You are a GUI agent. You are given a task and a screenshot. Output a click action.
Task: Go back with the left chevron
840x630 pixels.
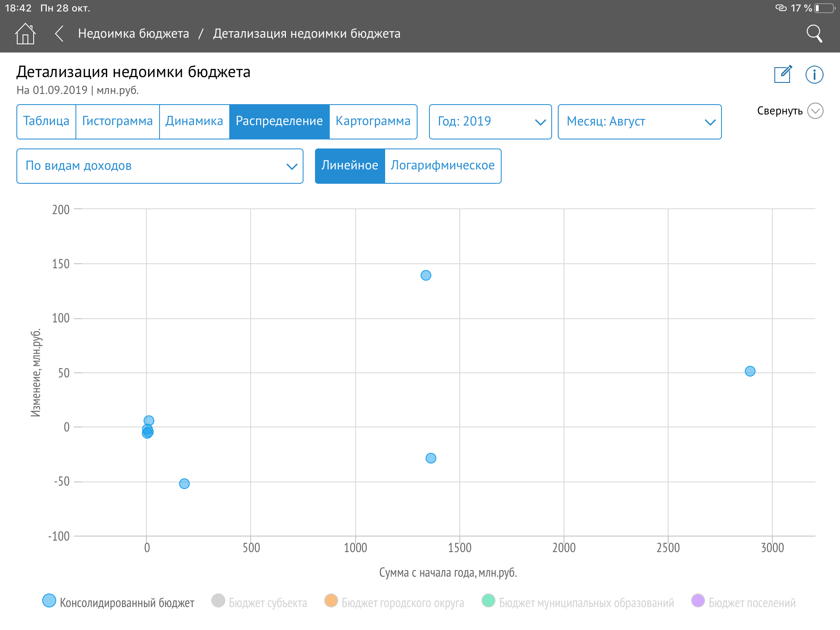pyautogui.click(x=59, y=34)
